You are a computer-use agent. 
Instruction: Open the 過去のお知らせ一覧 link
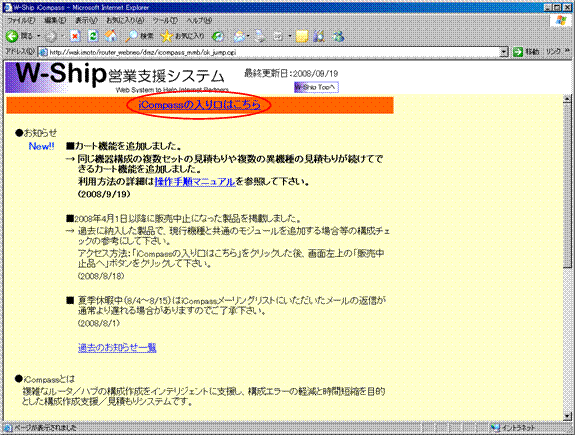point(117,347)
